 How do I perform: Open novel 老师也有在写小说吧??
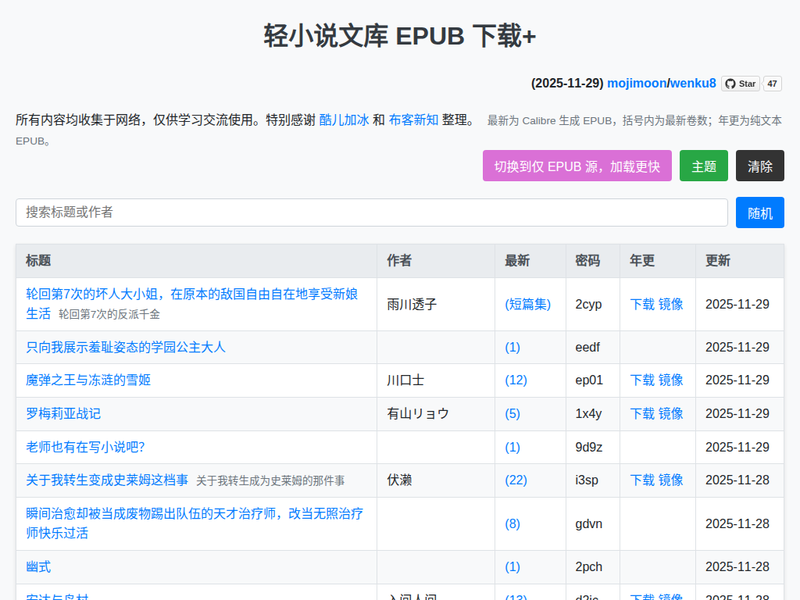pos(85,447)
